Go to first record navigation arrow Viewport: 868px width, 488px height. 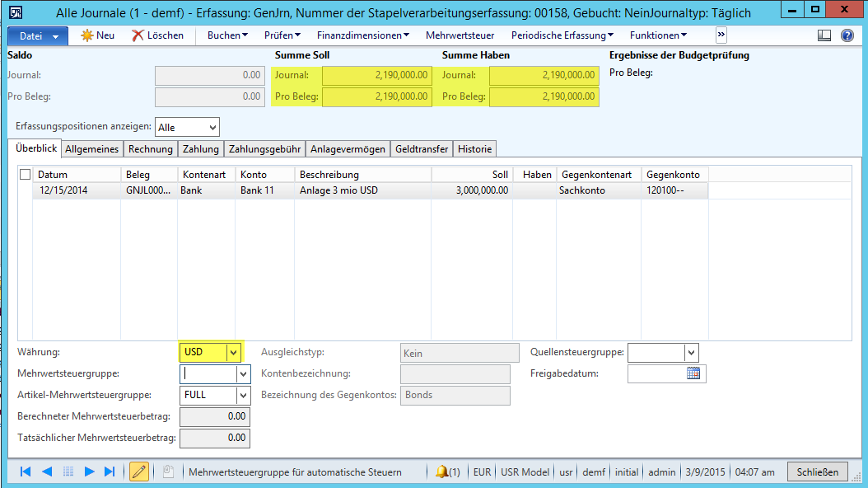pos(26,472)
